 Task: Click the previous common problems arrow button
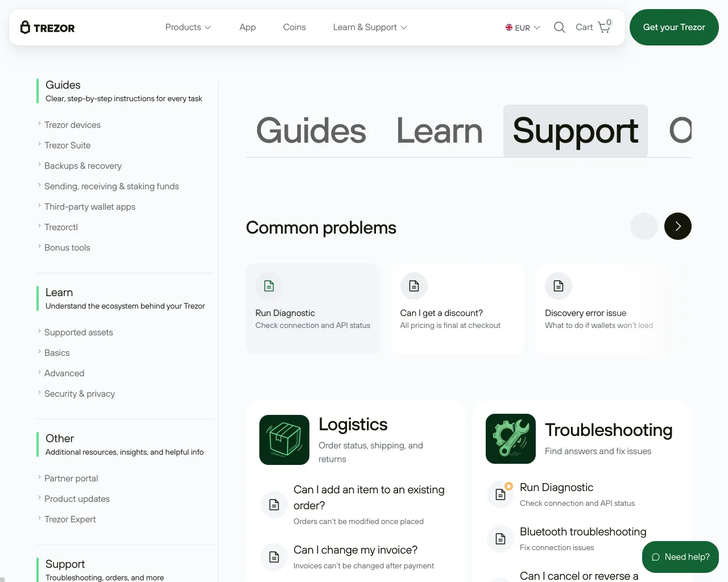coord(644,226)
